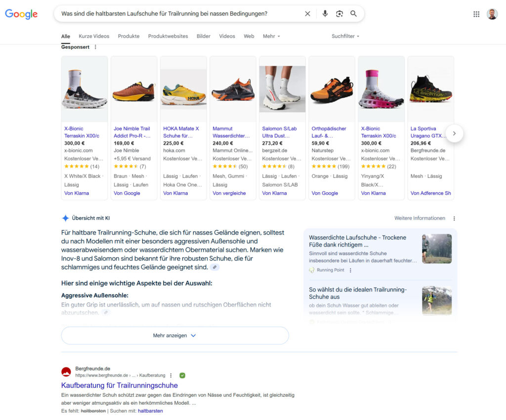The width and height of the screenshot is (506, 420).
Task: Open three-dot menu next to Bergfreunde URL
Action: click(170, 376)
